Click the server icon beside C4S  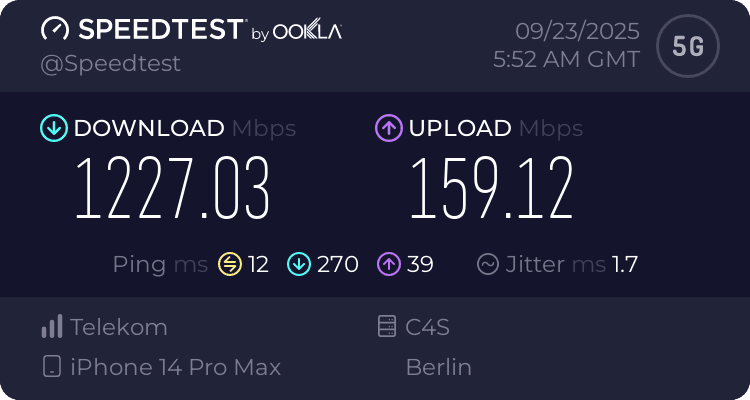click(x=386, y=327)
